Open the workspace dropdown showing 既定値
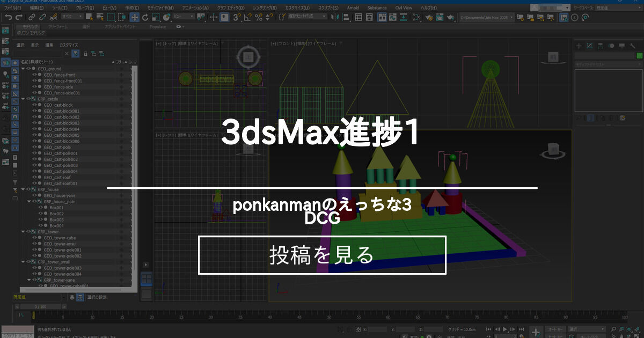This screenshot has width=644, height=338. [617, 7]
